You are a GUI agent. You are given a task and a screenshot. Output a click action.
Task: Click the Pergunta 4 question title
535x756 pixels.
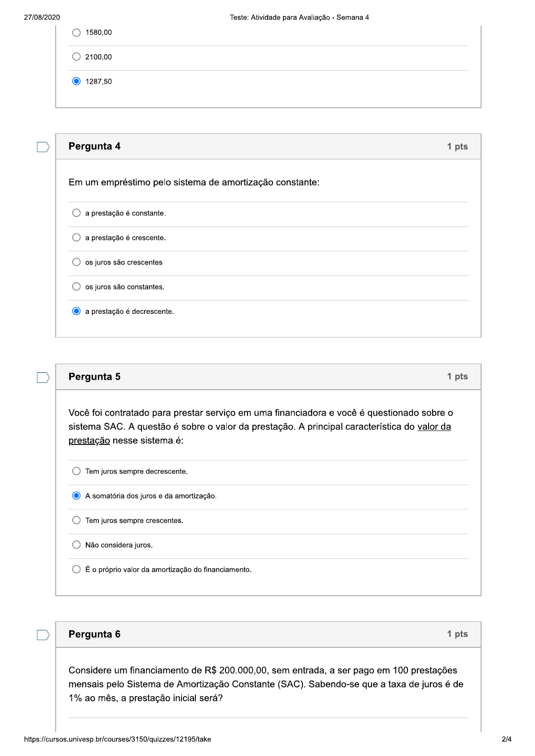(x=94, y=146)
